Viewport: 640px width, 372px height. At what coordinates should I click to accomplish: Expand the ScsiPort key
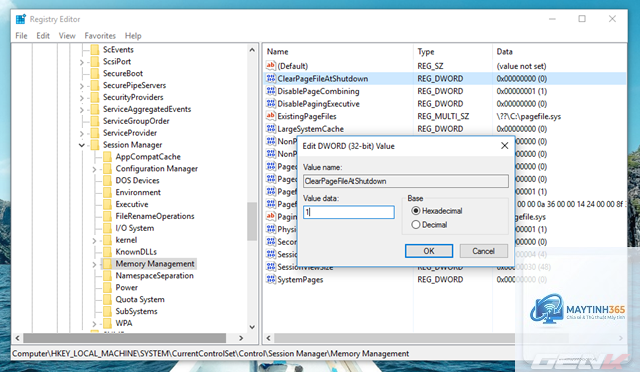pos(82,62)
